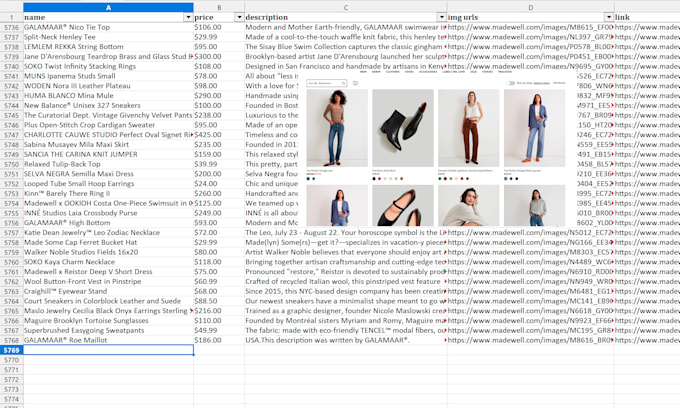
Task: Click the price cell $88.50
Action: 219,301
